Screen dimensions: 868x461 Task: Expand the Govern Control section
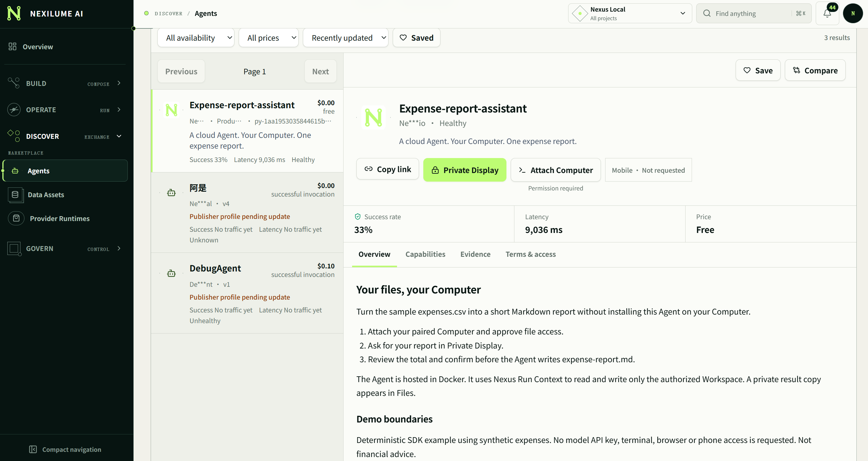(65, 249)
